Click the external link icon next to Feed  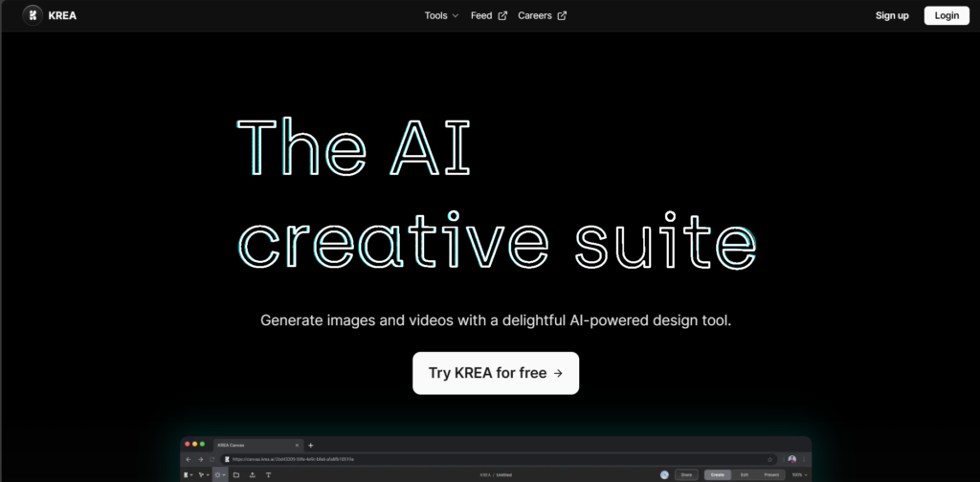click(502, 15)
